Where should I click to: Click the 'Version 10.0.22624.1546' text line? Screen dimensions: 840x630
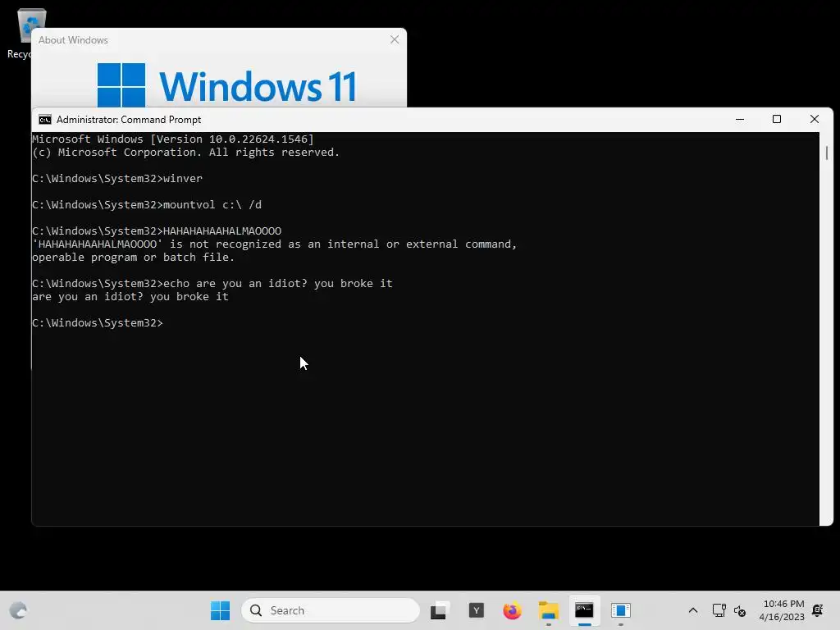[x=173, y=139]
